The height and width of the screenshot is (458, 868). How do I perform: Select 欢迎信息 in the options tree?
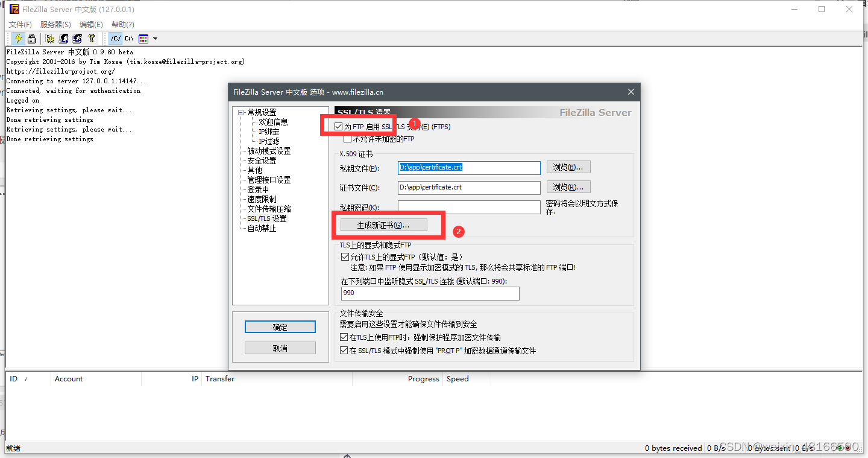click(273, 122)
